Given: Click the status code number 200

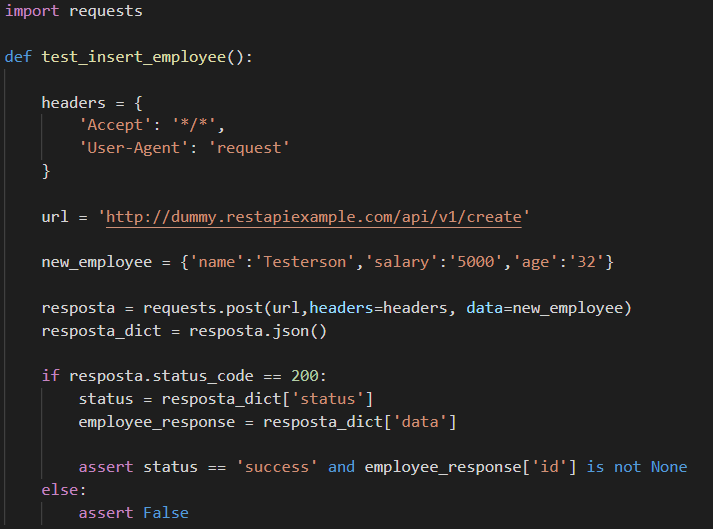Looking at the screenshot, I should pyautogui.click(x=305, y=376).
